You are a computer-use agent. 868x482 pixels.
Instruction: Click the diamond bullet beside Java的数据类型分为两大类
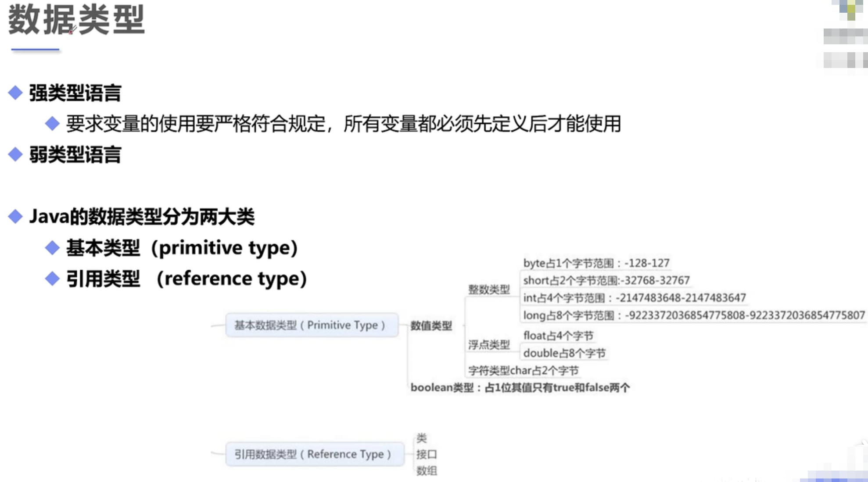click(15, 216)
